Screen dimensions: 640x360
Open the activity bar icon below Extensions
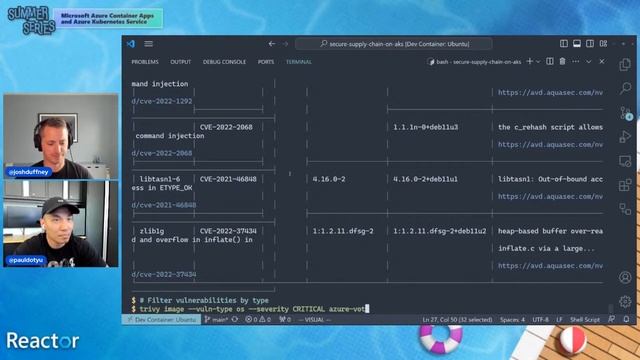[x=625, y=209]
